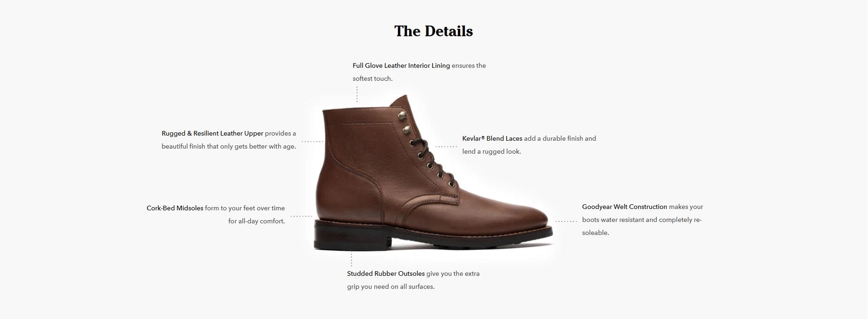Click the Studded Rubber Outsoles label
Screen dimensions: 868x319
(386, 273)
